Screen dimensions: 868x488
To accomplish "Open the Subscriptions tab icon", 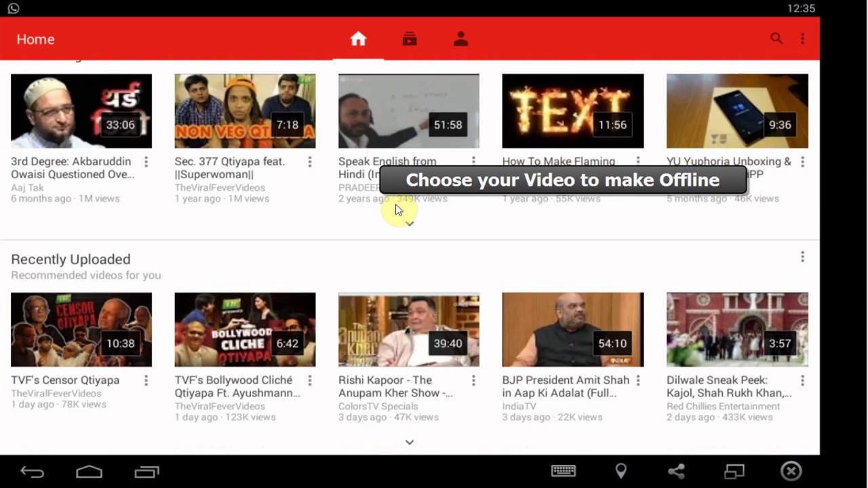I will point(410,39).
